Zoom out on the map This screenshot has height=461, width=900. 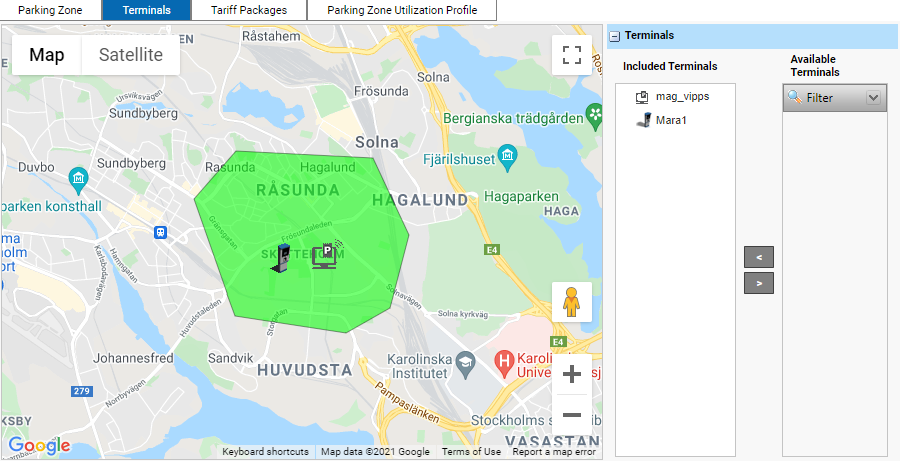tap(572, 414)
